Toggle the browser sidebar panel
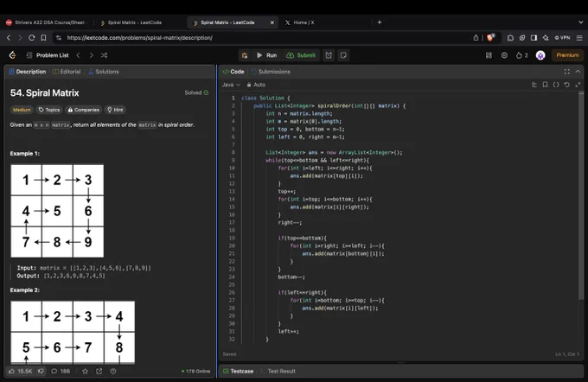This screenshot has height=382, width=588. (x=534, y=38)
